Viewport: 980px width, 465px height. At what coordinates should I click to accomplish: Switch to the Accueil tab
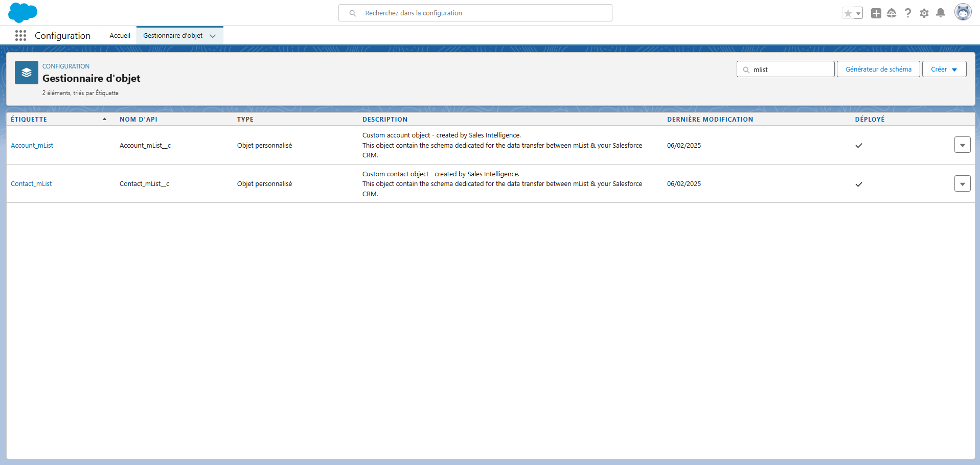[x=120, y=35]
